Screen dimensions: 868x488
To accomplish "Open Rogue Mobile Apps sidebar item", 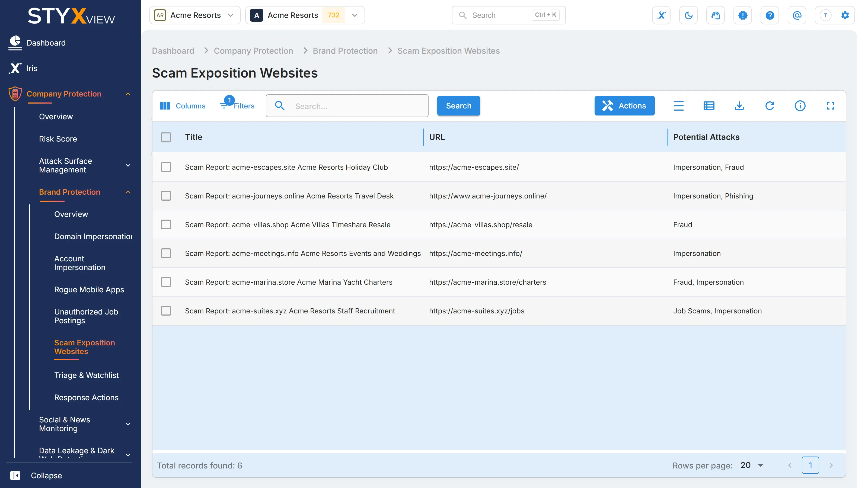I will [x=89, y=290].
